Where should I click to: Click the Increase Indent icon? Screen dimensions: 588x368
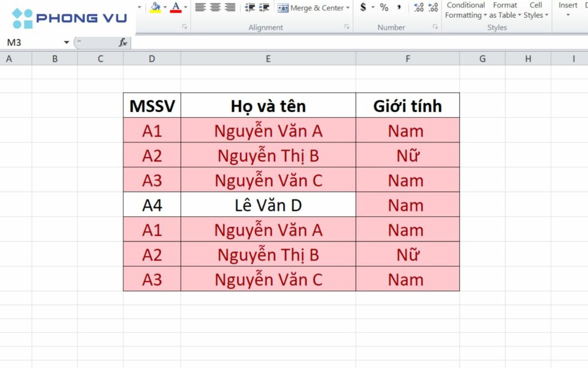[x=263, y=7]
